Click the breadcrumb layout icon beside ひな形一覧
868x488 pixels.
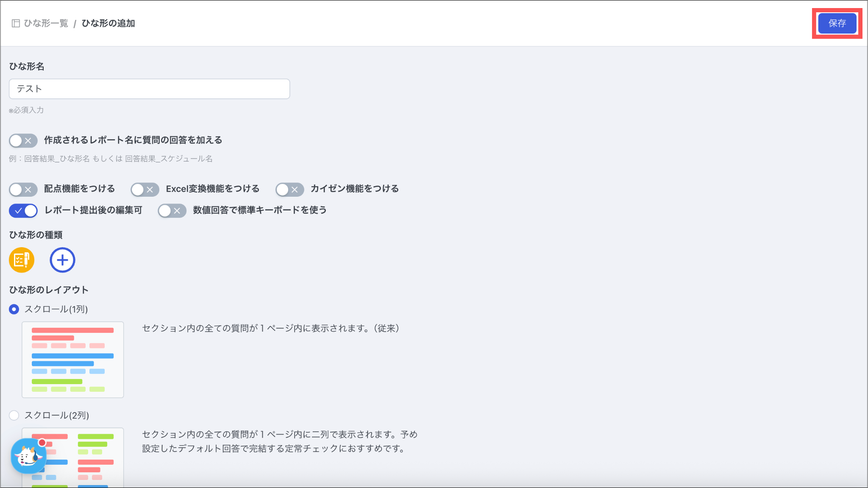coord(16,23)
